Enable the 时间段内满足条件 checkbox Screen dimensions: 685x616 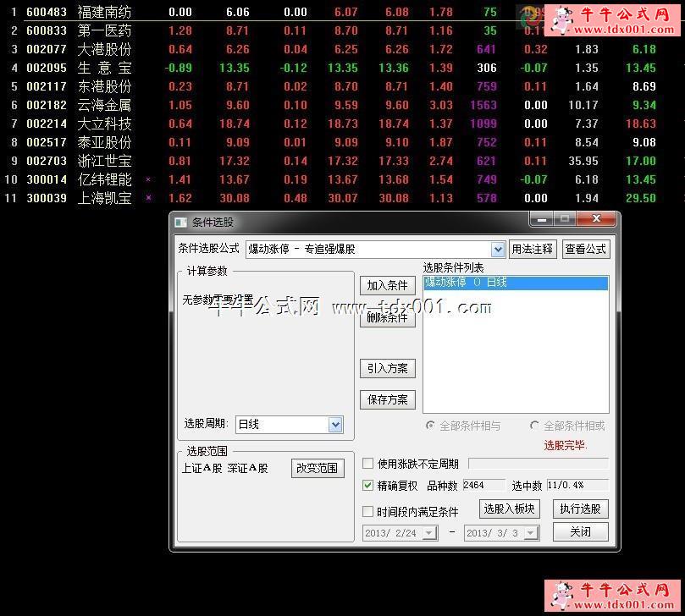[x=367, y=511]
